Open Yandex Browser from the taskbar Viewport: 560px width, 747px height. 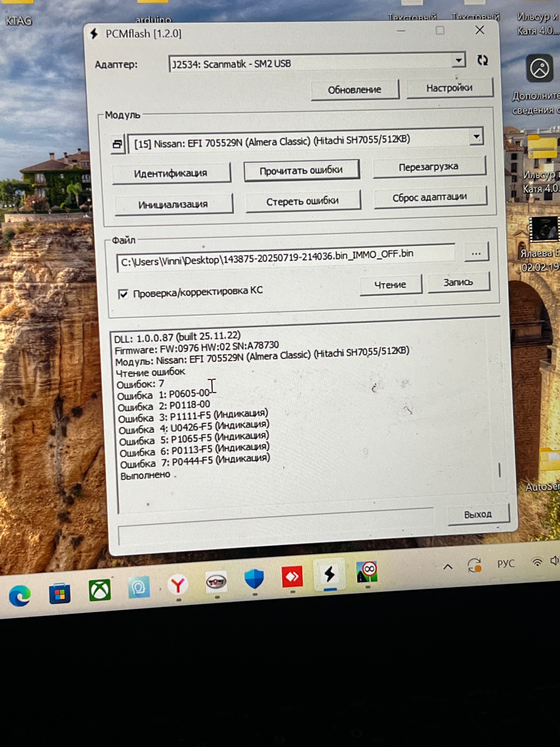tap(178, 585)
